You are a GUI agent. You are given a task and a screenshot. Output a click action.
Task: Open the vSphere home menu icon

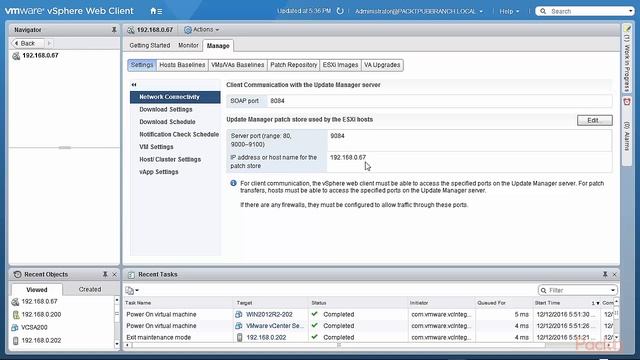click(156, 11)
